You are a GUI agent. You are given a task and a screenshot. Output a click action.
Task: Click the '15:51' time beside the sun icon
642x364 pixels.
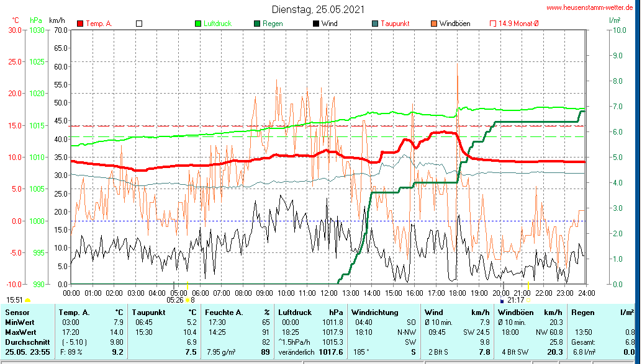coord(14,301)
